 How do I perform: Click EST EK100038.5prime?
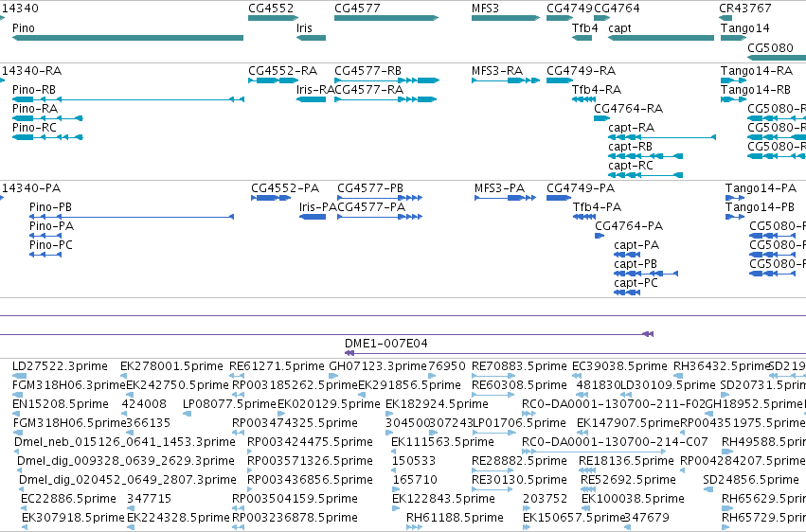pyautogui.click(x=585, y=509)
